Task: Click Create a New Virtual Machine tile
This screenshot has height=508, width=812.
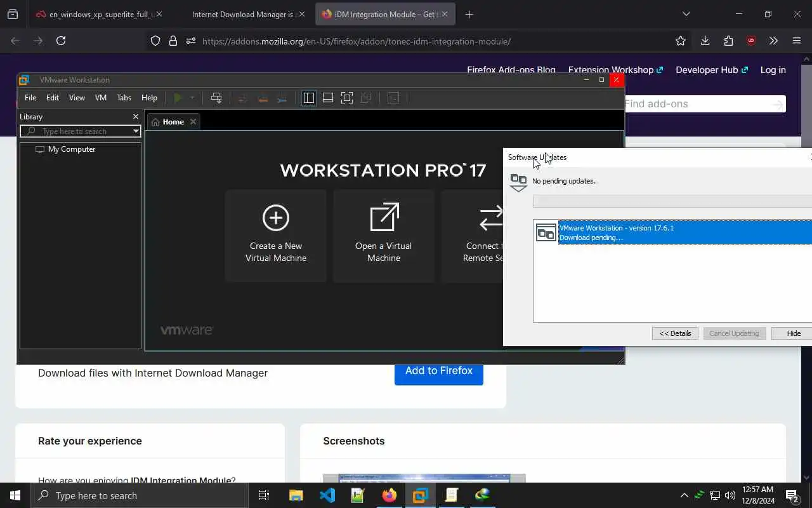Action: [276, 236]
